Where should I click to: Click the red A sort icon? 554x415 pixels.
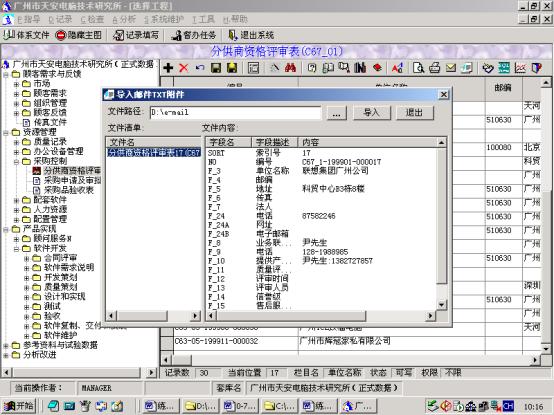(397, 68)
